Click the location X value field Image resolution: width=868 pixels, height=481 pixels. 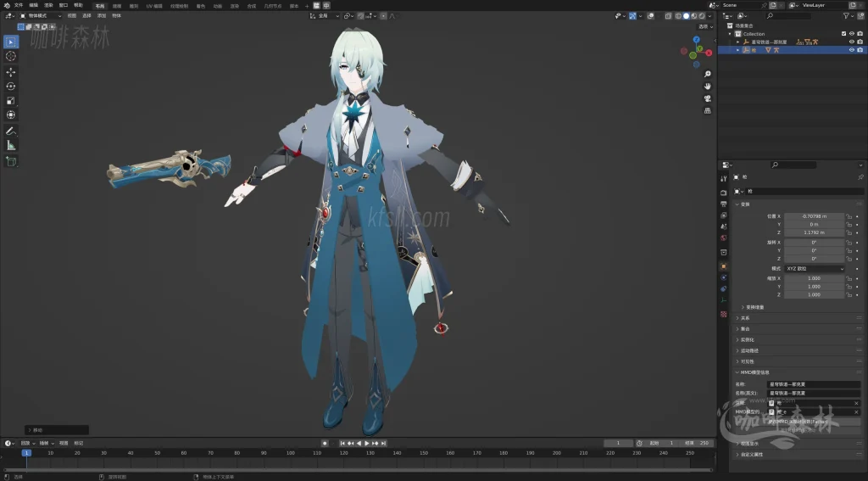coord(815,216)
